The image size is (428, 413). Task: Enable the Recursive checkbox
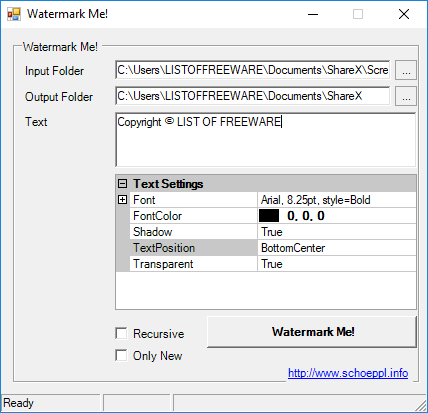121,333
